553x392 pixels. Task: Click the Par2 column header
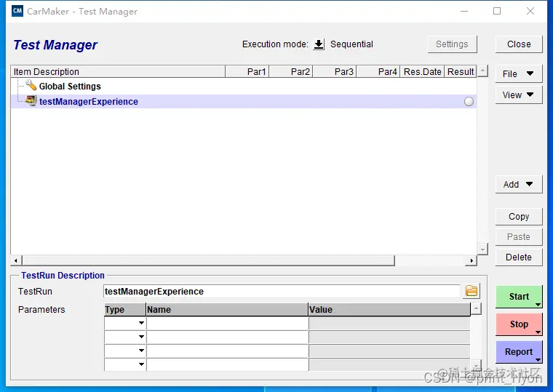[x=291, y=71]
